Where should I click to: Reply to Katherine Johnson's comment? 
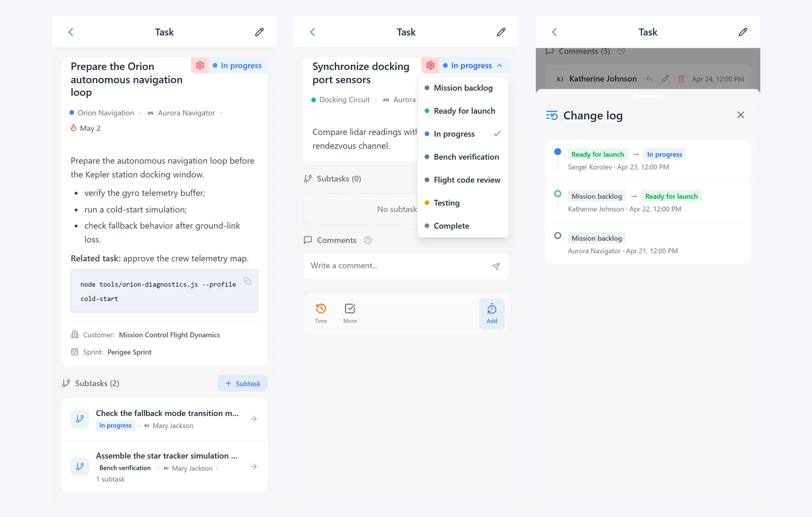click(x=649, y=79)
